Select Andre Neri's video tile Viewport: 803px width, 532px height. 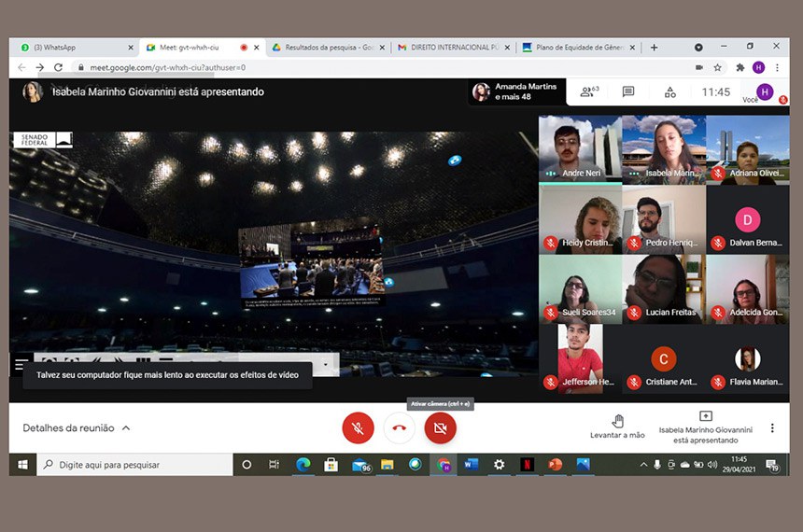coord(580,147)
